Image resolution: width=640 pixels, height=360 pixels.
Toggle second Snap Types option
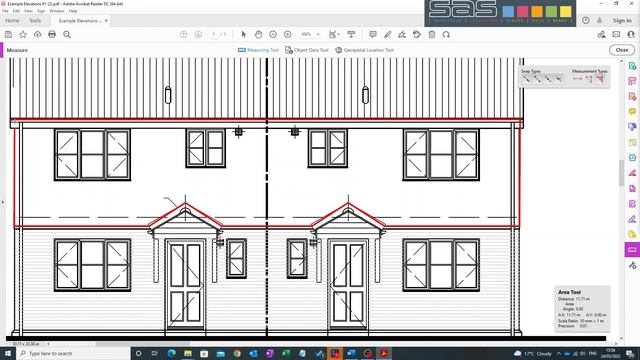coord(537,79)
